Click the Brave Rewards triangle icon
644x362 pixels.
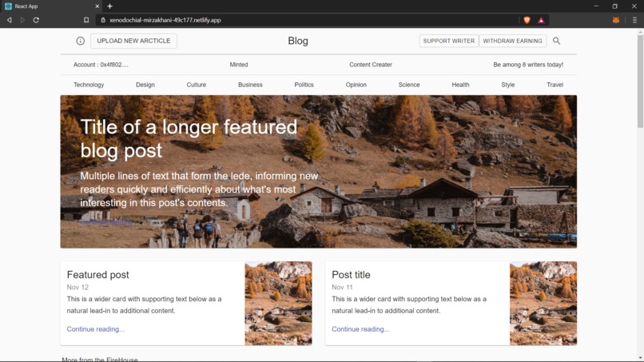coord(541,20)
